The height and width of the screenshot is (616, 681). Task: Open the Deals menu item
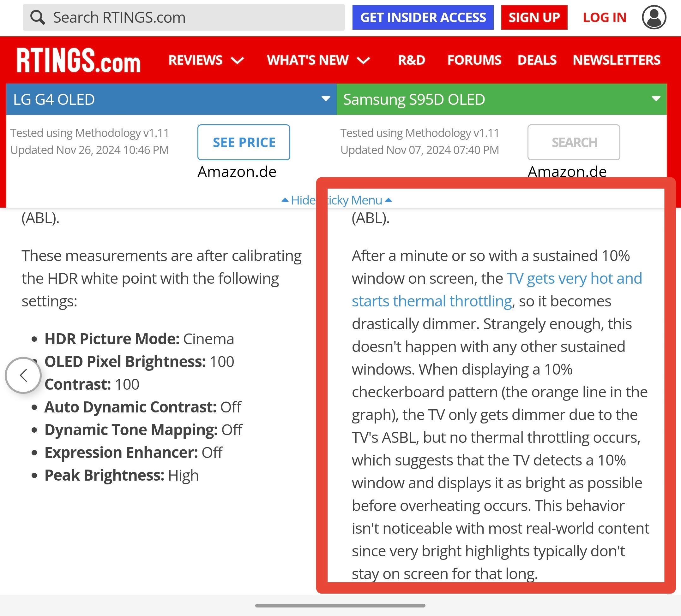click(x=537, y=60)
